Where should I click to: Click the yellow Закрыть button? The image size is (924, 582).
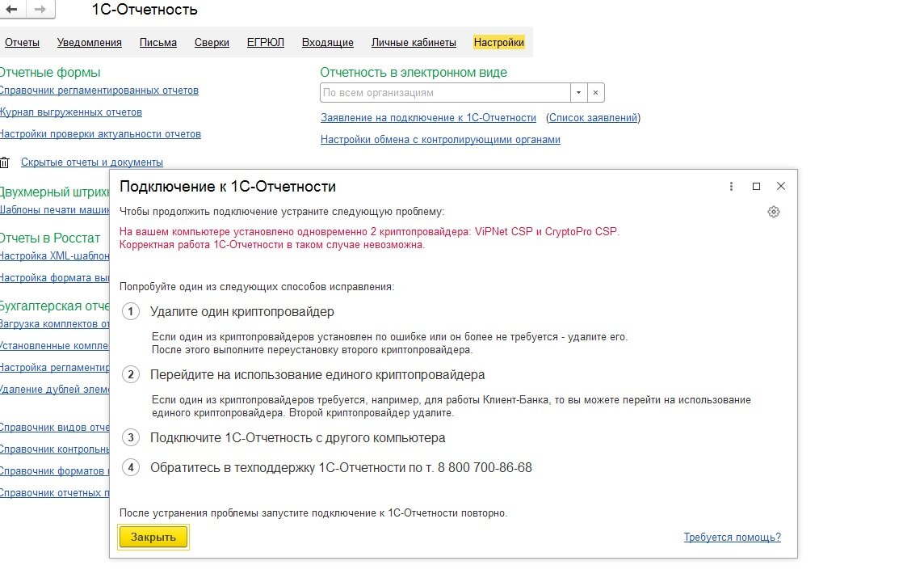(153, 538)
